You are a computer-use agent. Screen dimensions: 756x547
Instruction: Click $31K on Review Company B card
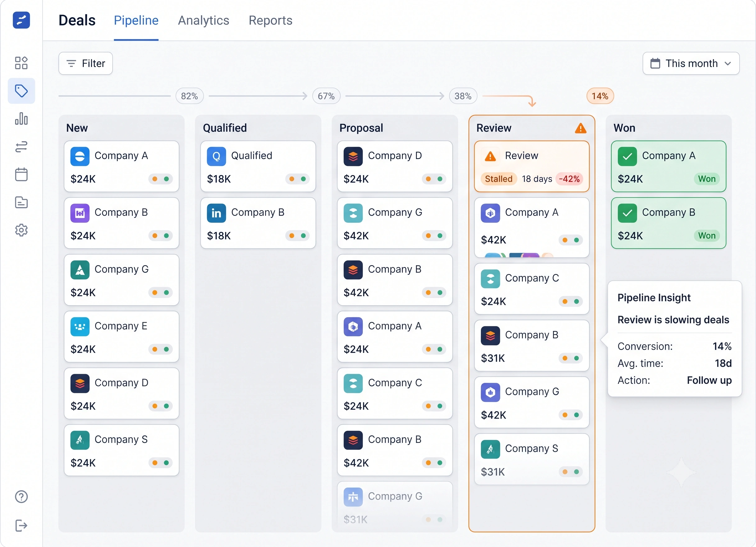(493, 358)
